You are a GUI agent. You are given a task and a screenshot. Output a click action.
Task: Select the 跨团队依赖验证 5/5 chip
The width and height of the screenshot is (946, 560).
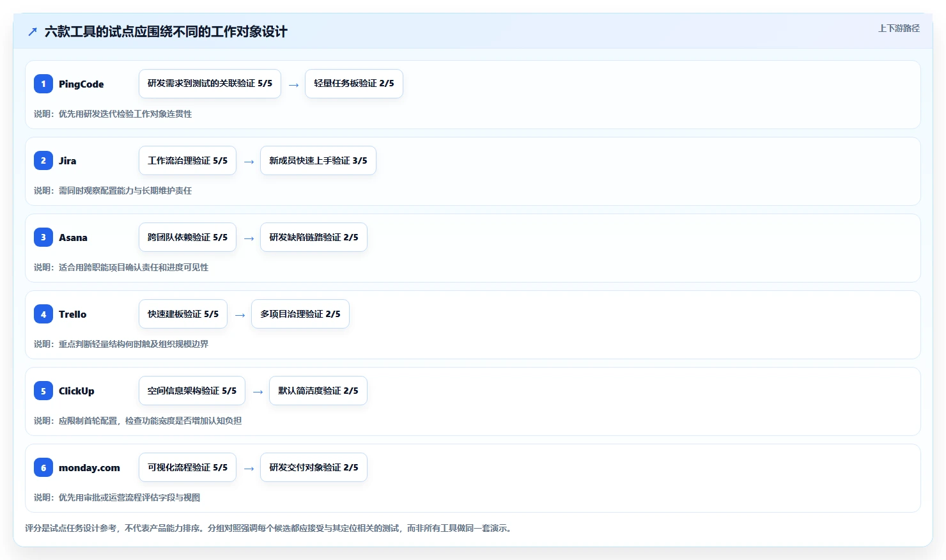point(187,237)
